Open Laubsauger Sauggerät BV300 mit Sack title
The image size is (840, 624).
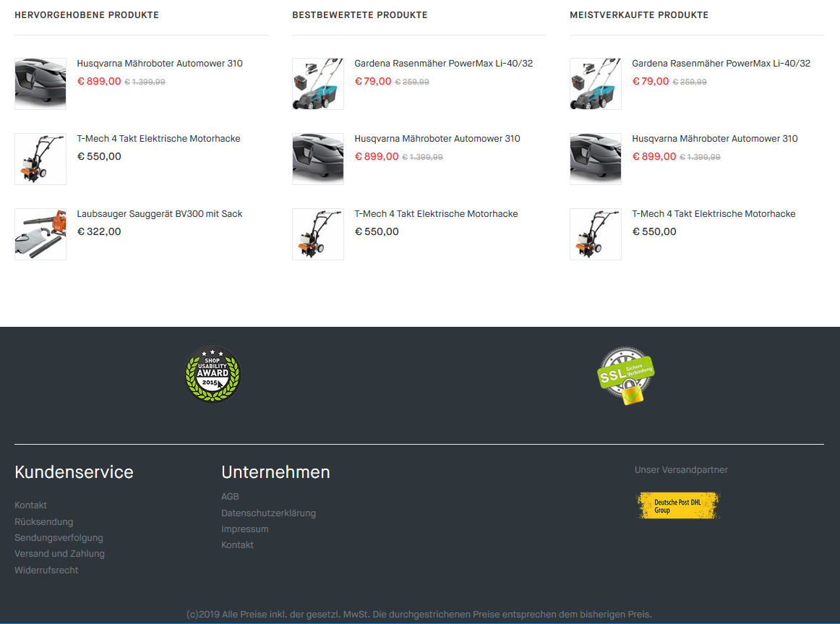(160, 214)
